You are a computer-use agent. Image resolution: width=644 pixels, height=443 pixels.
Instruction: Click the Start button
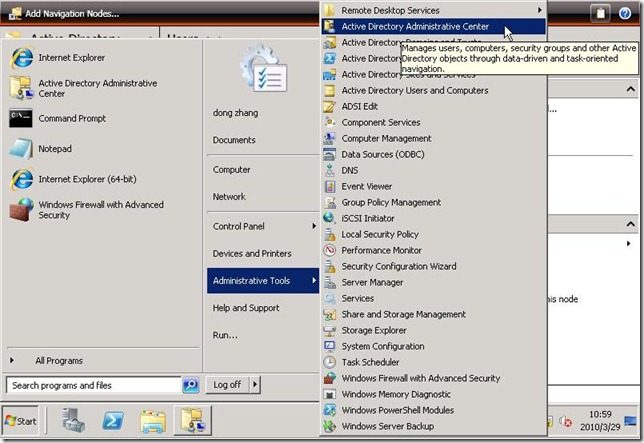[21, 421]
